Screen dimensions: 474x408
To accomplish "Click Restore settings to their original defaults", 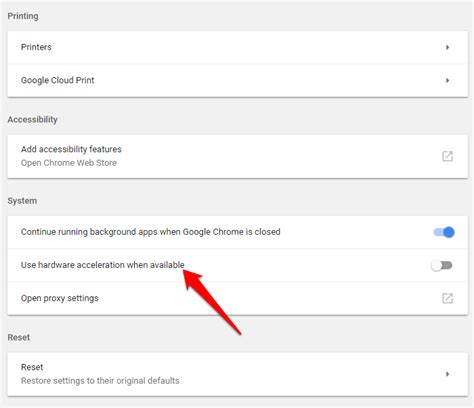I will [x=100, y=381].
